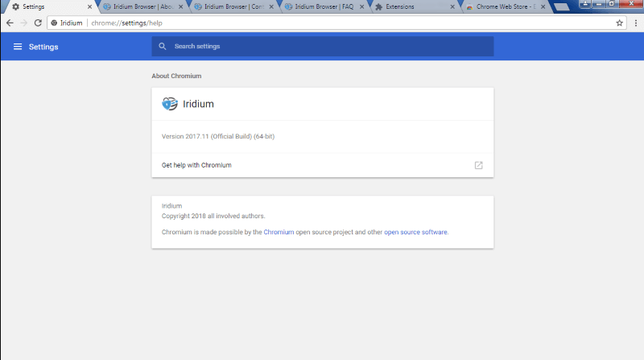Open the browser three-dot menu
Viewport: 644px width, 360px height.
[x=636, y=23]
